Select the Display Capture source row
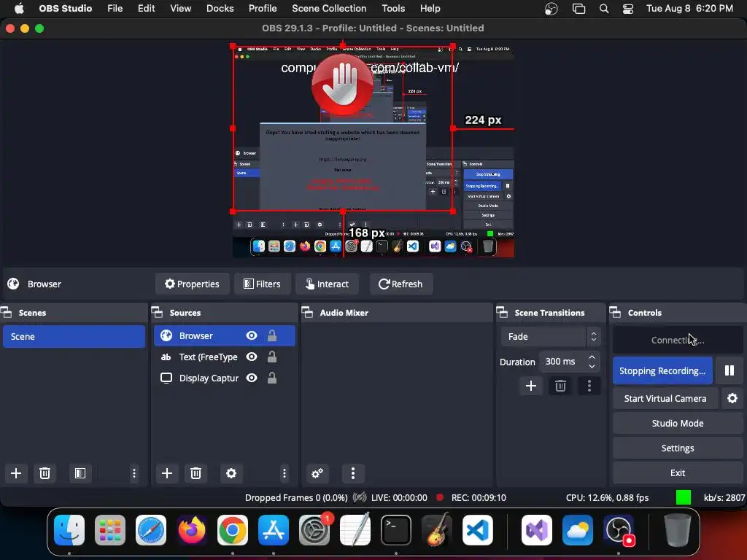Image resolution: width=747 pixels, height=560 pixels. 225,378
